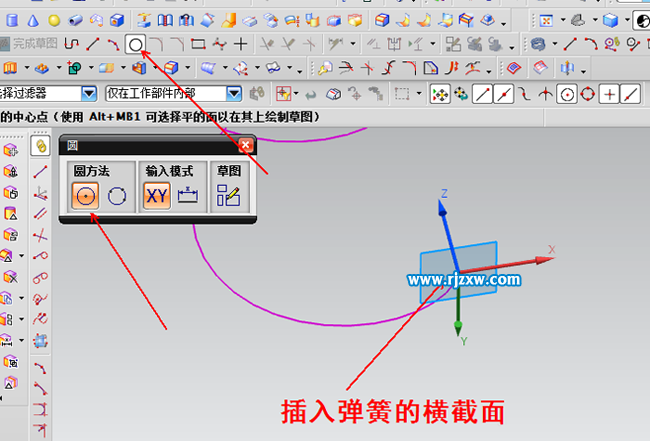Select the Profile sketch curve tool
Viewport: 650px width, 441px height.
click(72, 44)
